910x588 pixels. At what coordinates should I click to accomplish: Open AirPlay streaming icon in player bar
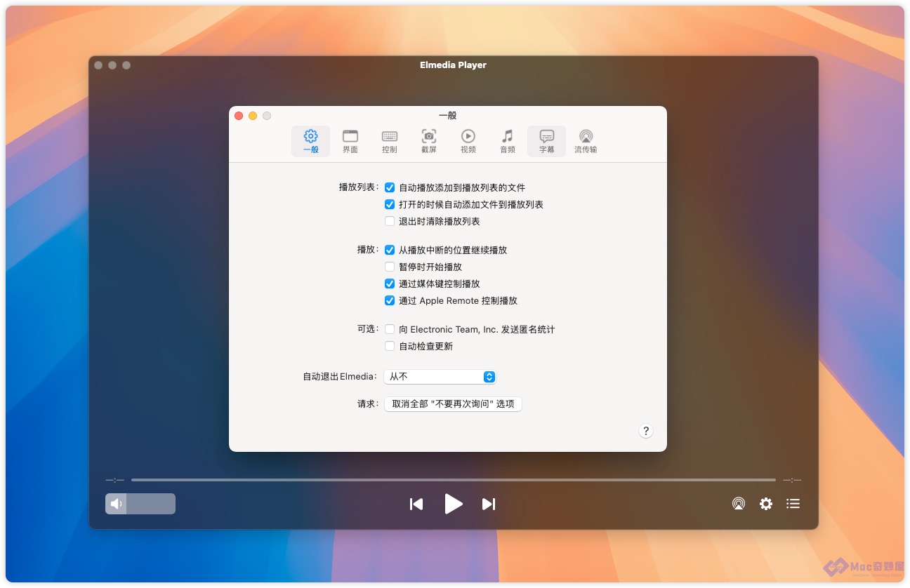coord(739,504)
